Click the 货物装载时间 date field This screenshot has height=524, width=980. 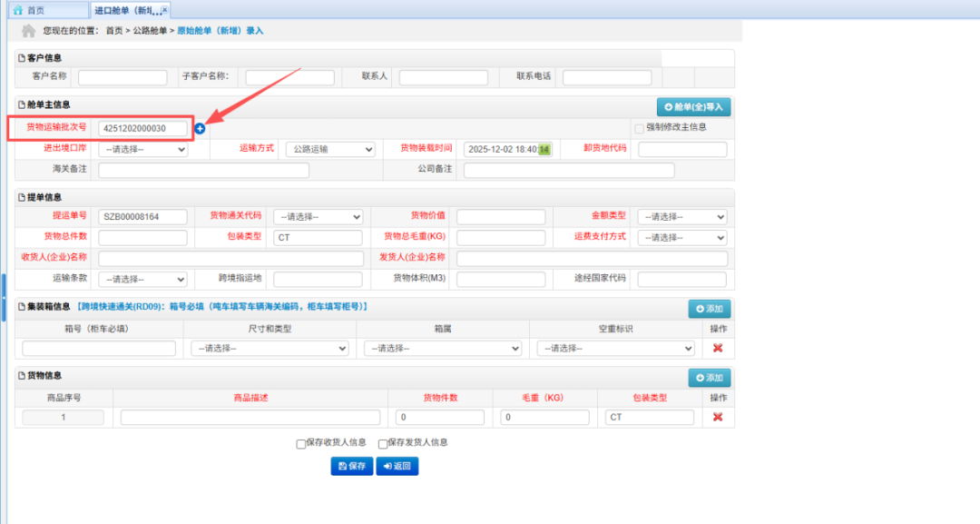click(x=508, y=150)
